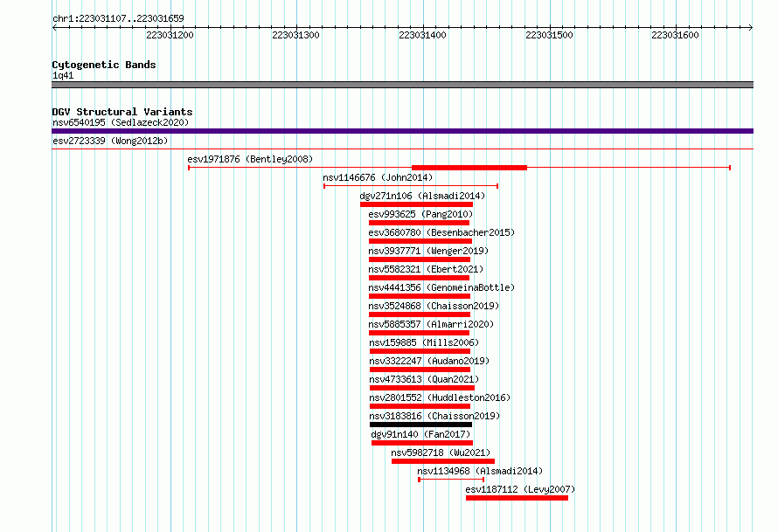
Task: Open nsv5885357 (Almarri2020) variant label
Action: pos(431,324)
